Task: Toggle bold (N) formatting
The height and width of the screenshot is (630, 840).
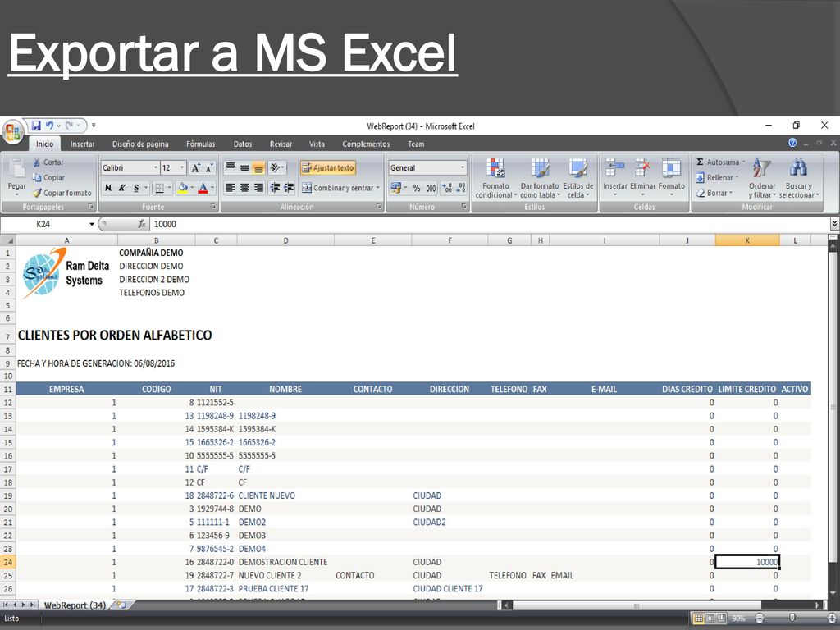Action: click(108, 188)
